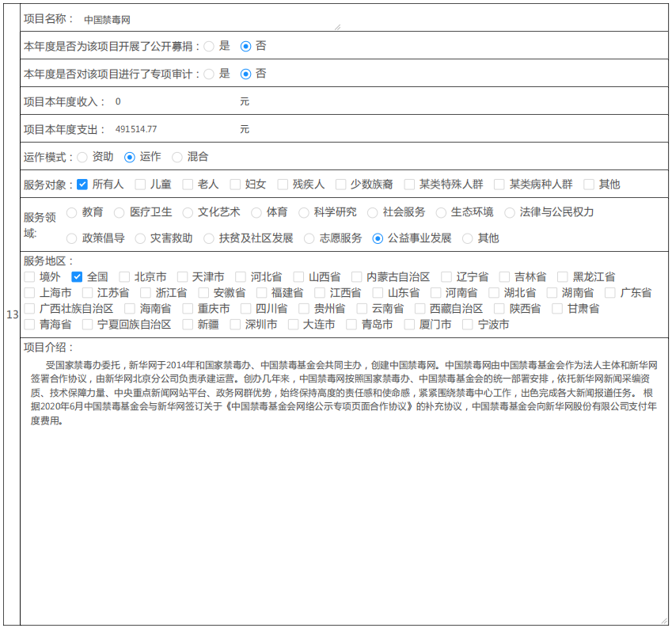Focus the 项目本年度收入 input field
Image resolution: width=672 pixels, height=628 pixels.
point(174,101)
